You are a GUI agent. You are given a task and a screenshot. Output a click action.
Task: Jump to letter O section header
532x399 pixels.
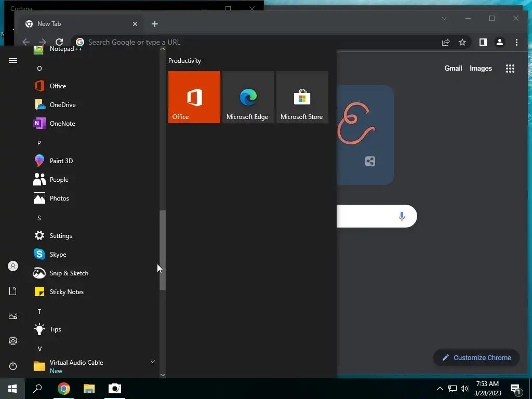(x=39, y=69)
